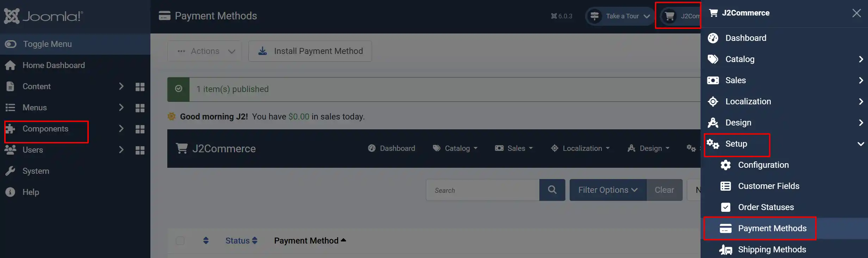Expand Localization in the side panel
Screen dimensions: 868x258
tap(784, 102)
